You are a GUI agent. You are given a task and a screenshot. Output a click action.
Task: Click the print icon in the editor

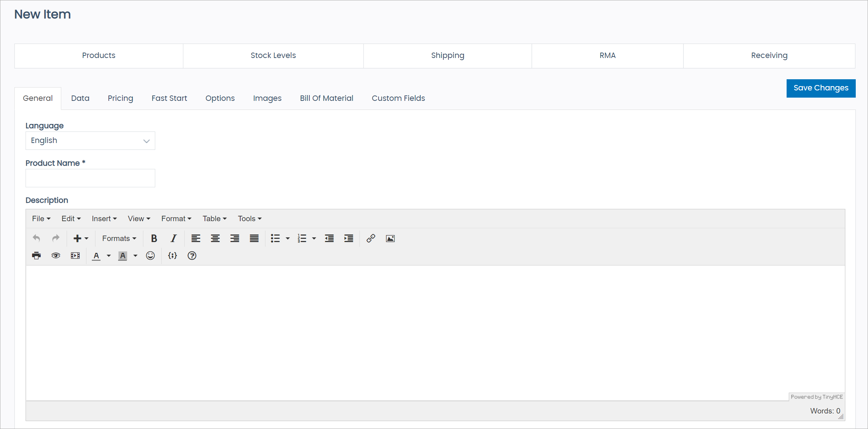click(36, 255)
